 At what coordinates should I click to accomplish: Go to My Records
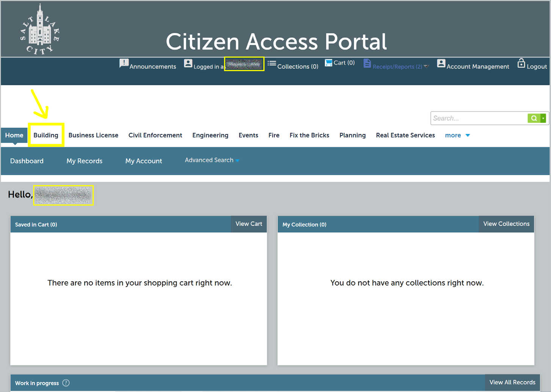tap(85, 161)
